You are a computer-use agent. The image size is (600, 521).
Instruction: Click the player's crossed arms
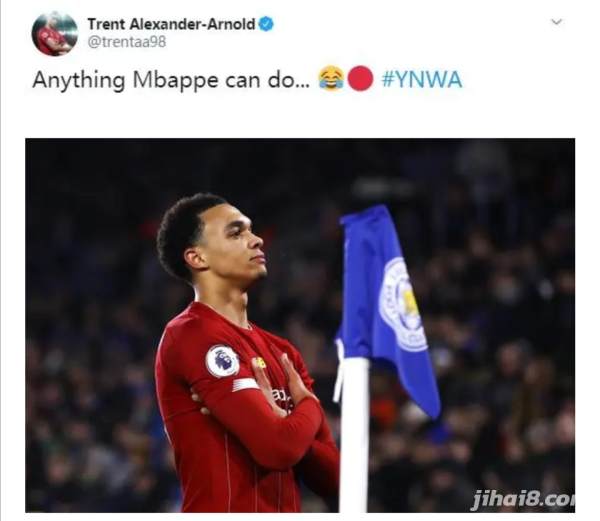(x=264, y=413)
